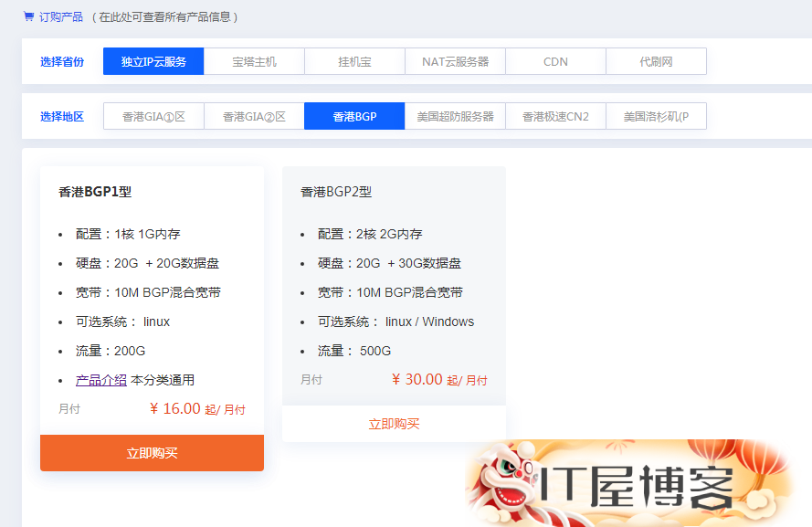Switch region to 美国超防服务器
812x527 pixels.
pos(455,116)
